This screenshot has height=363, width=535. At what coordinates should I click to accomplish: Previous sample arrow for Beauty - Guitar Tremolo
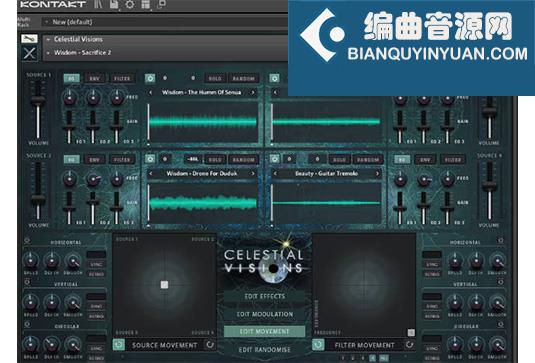point(275,174)
